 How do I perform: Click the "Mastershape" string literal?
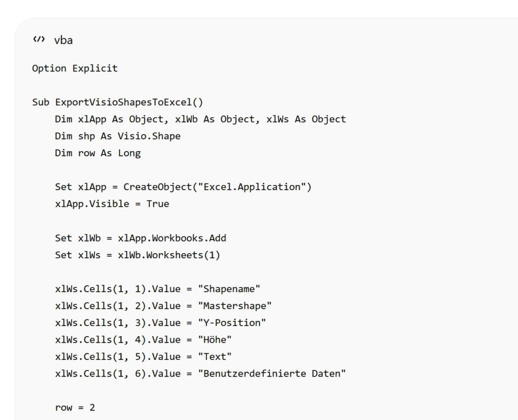click(235, 306)
